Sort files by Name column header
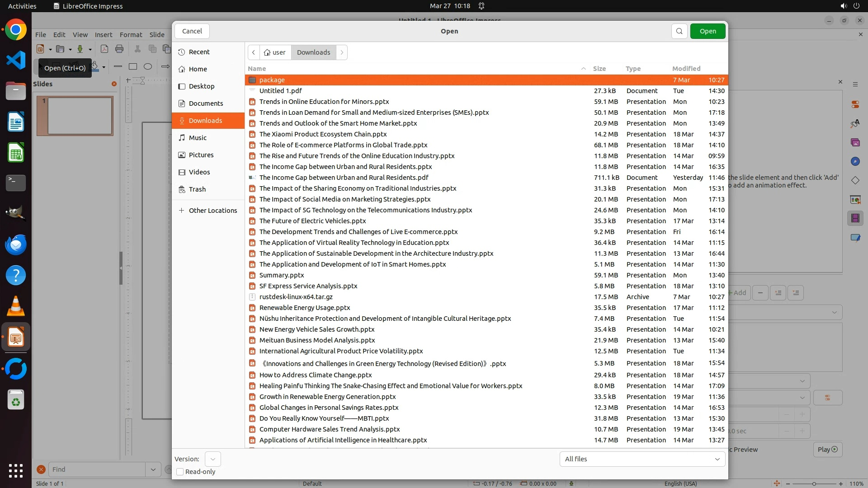This screenshot has width=868, height=488. 257,69
